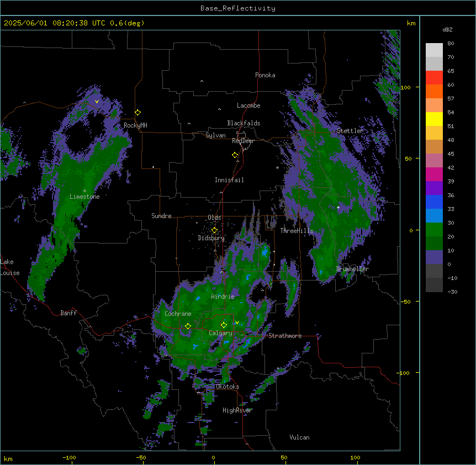Click the white asterisk marker west of Stettler storm
Image resolution: width=476 pixels, height=465 pixels.
click(x=277, y=167)
